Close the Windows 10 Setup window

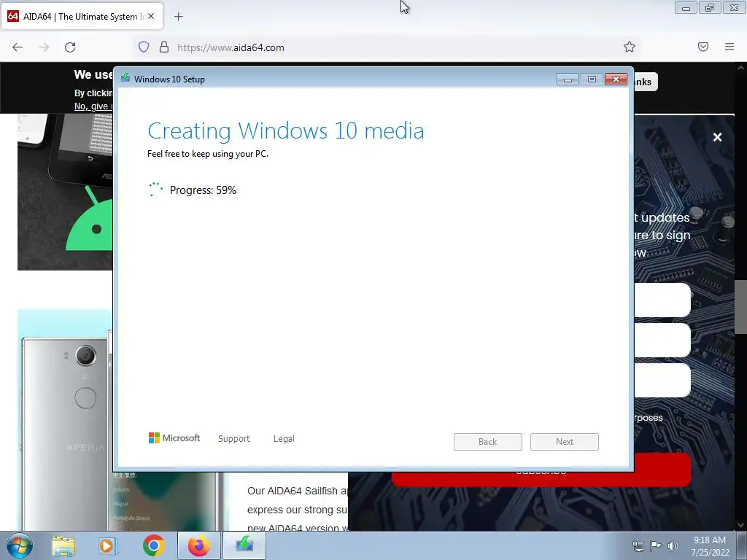point(616,79)
